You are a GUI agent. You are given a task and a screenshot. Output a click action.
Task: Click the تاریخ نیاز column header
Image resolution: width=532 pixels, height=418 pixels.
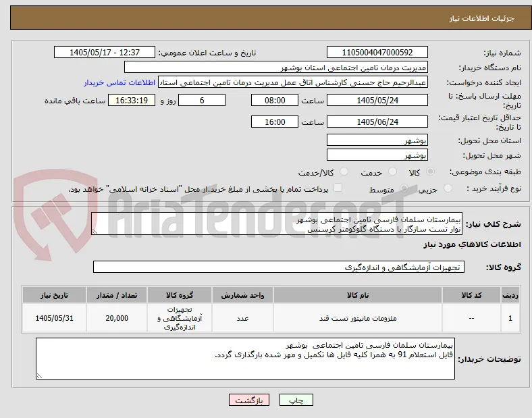point(54,295)
